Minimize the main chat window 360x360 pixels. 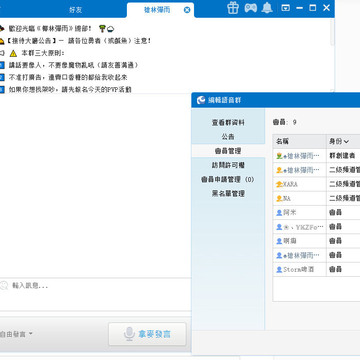(x=299, y=8)
